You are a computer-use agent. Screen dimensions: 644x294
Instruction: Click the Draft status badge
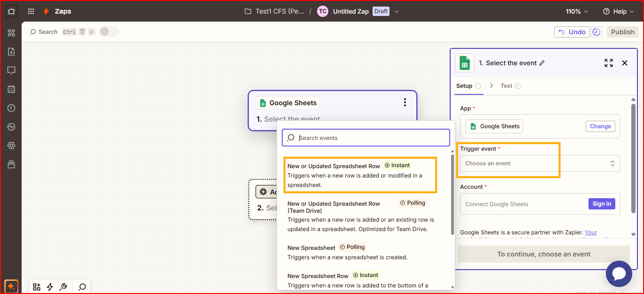(381, 11)
